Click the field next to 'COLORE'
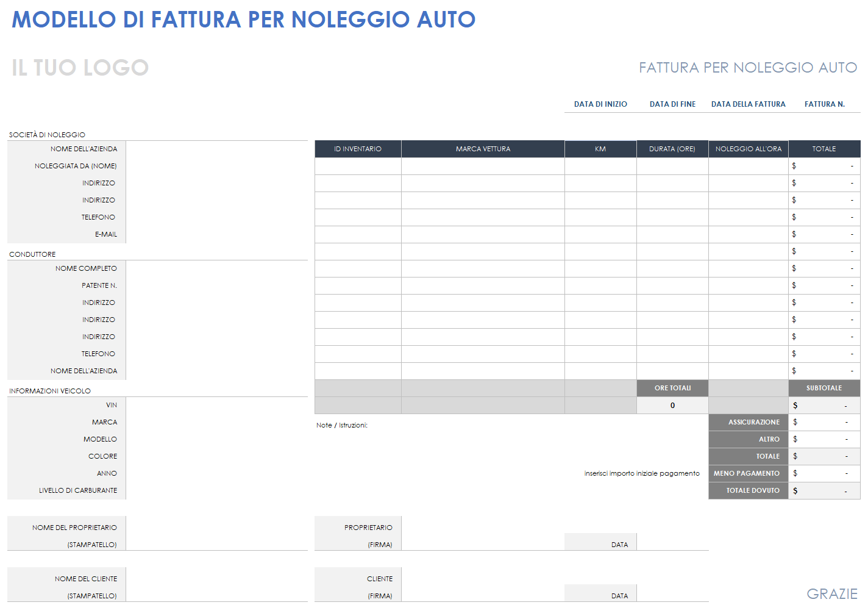 tap(217, 456)
